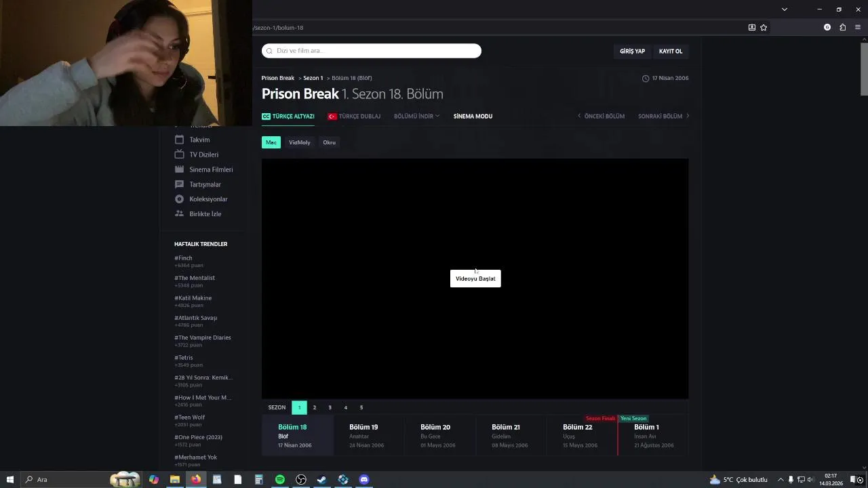The height and width of the screenshot is (488, 868).
Task: Open the #One Piece (2023) trend
Action: click(x=198, y=437)
